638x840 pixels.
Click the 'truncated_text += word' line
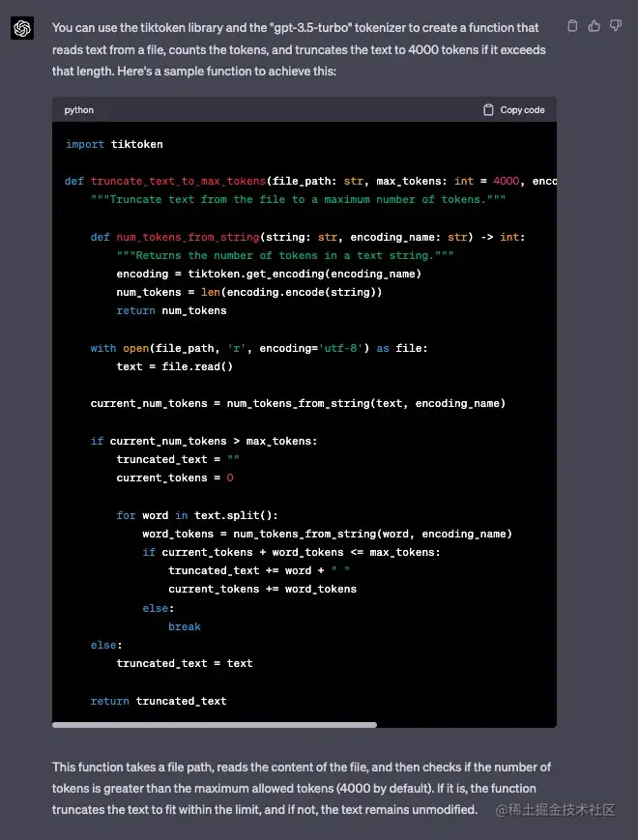tap(259, 570)
